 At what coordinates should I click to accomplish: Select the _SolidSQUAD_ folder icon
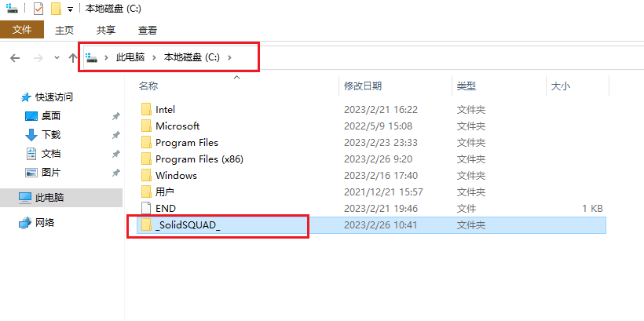(147, 225)
